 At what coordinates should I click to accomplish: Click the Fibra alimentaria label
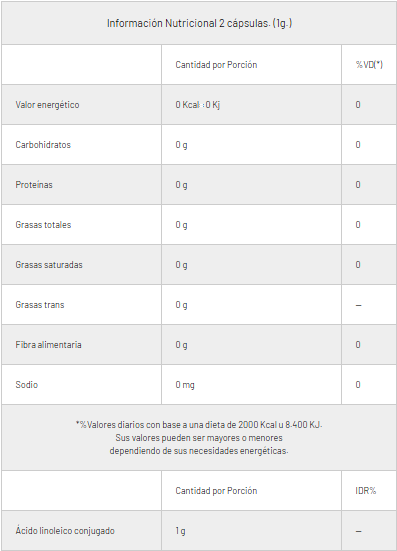tap(48, 345)
